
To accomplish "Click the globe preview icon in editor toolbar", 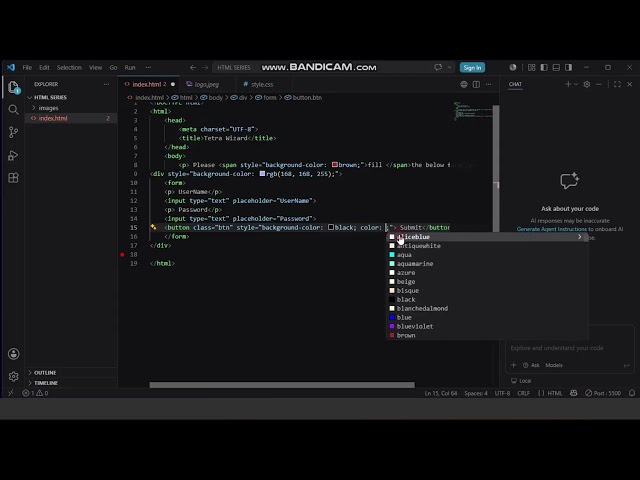I will tap(464, 84).
